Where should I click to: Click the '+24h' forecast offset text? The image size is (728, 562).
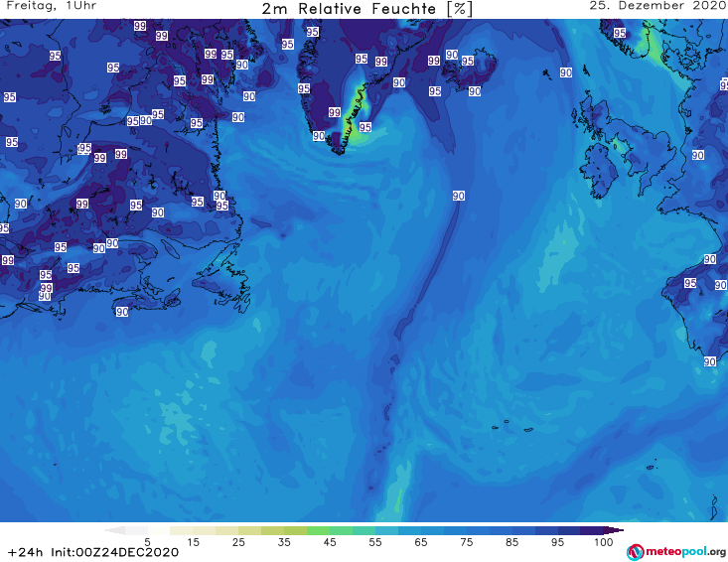[25, 552]
